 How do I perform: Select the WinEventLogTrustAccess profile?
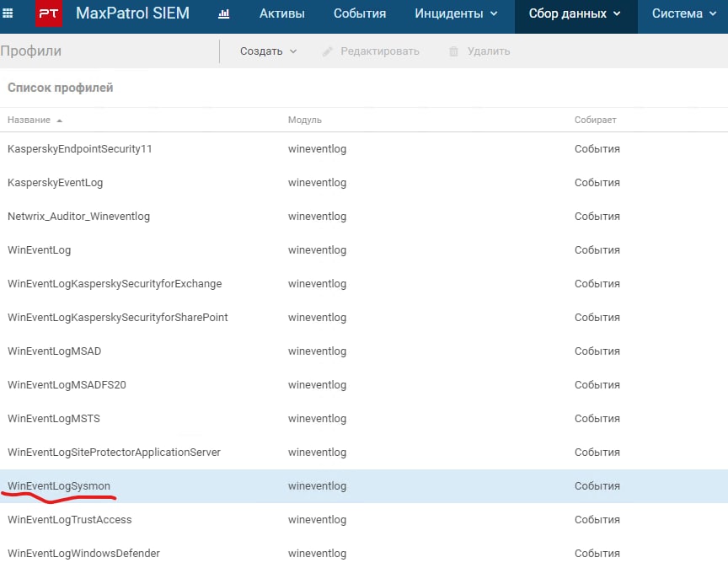[364, 520]
